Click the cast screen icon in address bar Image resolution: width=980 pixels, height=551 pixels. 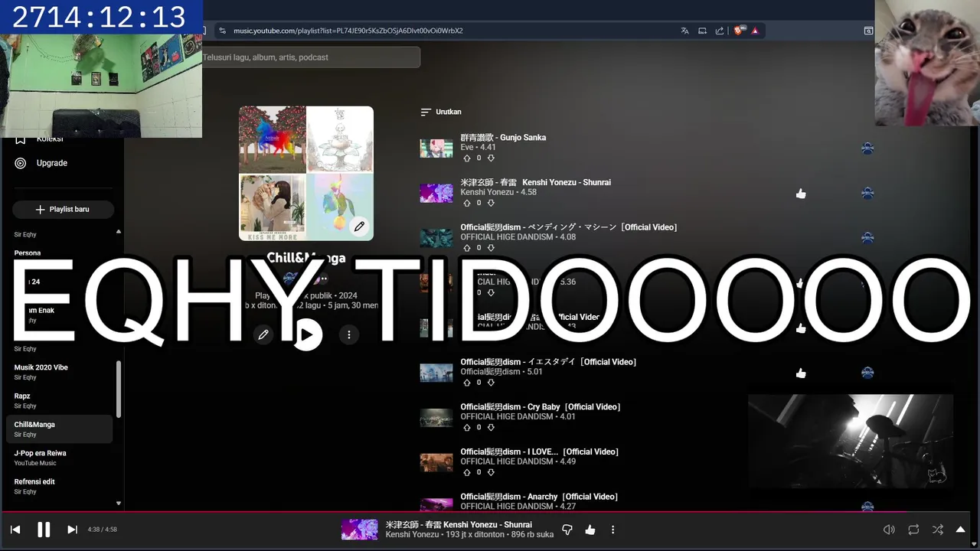pyautogui.click(x=702, y=31)
